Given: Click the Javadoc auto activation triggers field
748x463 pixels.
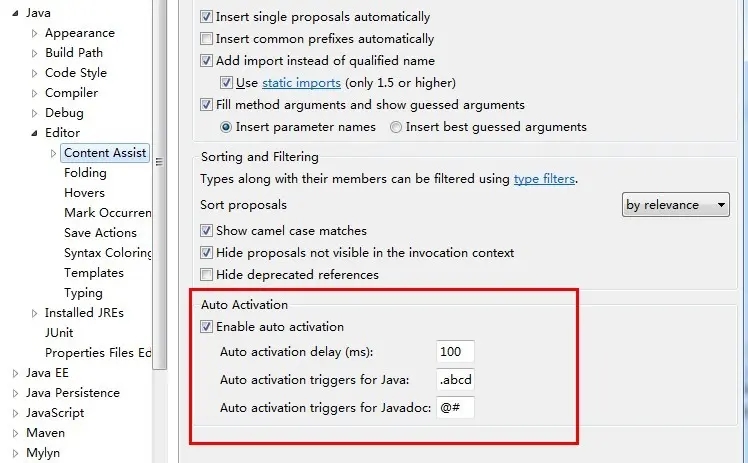Looking at the screenshot, I should click(x=455, y=408).
